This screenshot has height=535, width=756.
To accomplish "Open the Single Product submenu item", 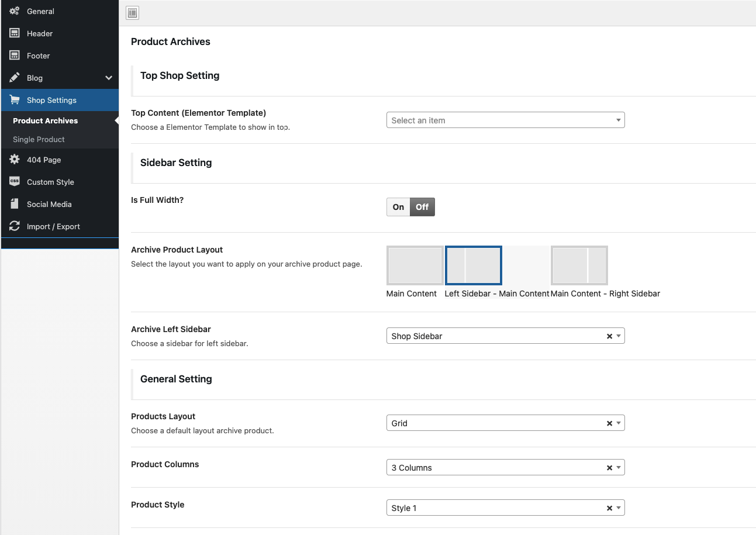I will pos(39,139).
